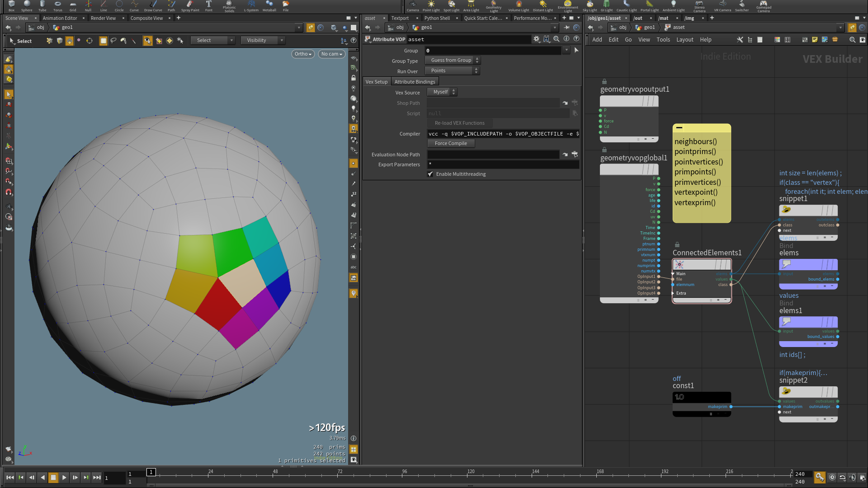The image size is (868, 488).
Task: Open the Vex Setup tab
Action: [x=376, y=82]
